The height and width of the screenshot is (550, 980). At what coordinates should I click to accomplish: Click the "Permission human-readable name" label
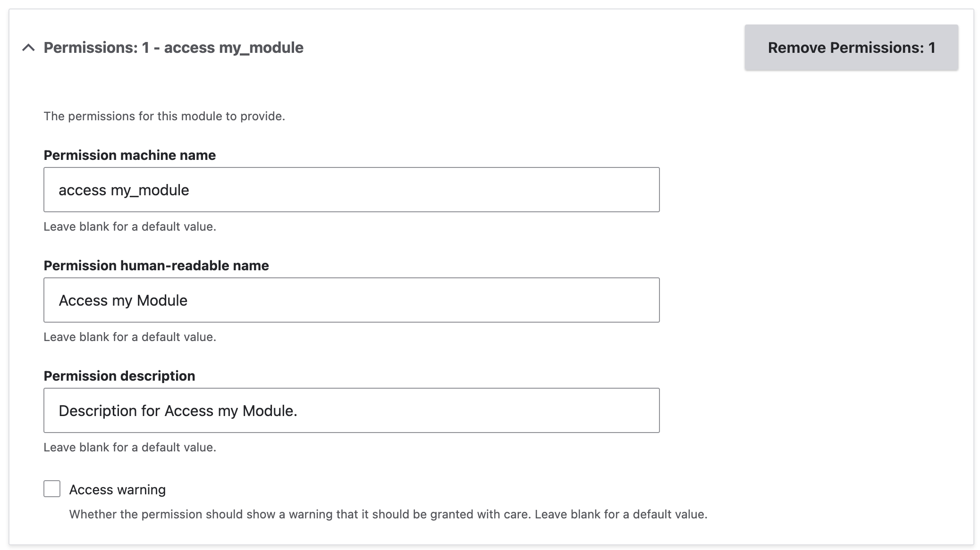pyautogui.click(x=156, y=266)
